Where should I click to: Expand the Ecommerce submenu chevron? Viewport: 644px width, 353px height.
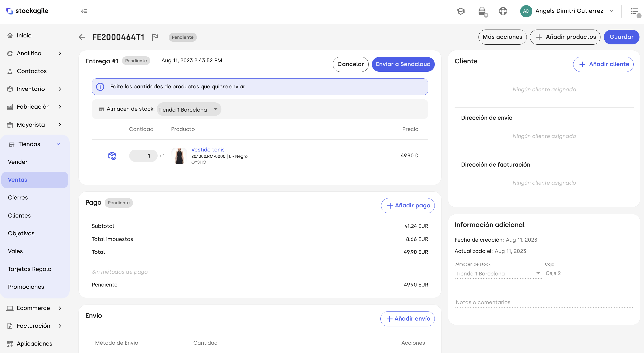(x=60, y=308)
